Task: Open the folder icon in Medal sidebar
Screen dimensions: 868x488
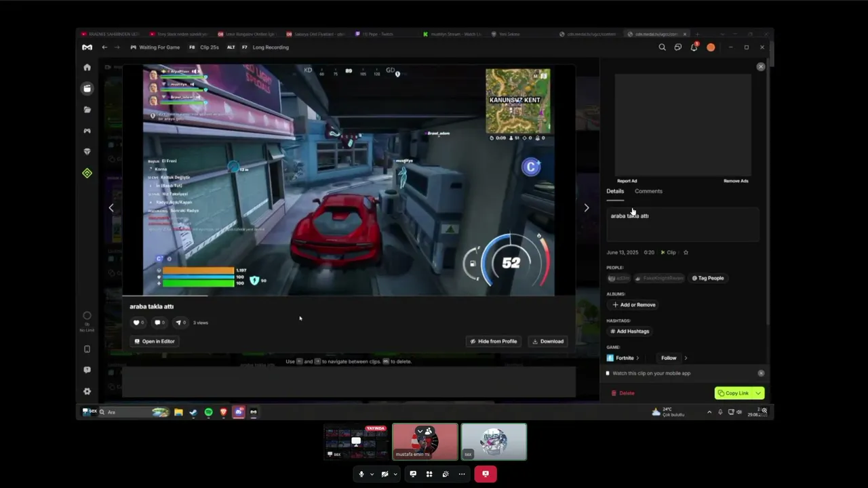Action: [x=87, y=109]
